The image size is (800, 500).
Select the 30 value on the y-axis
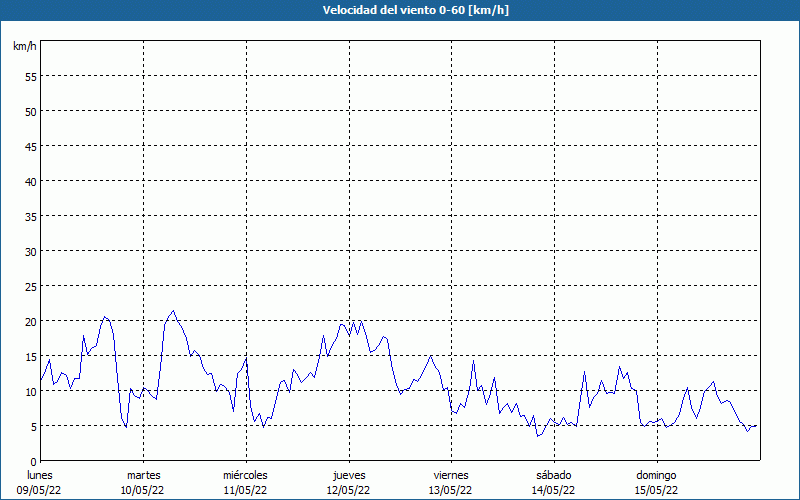[x=31, y=252]
